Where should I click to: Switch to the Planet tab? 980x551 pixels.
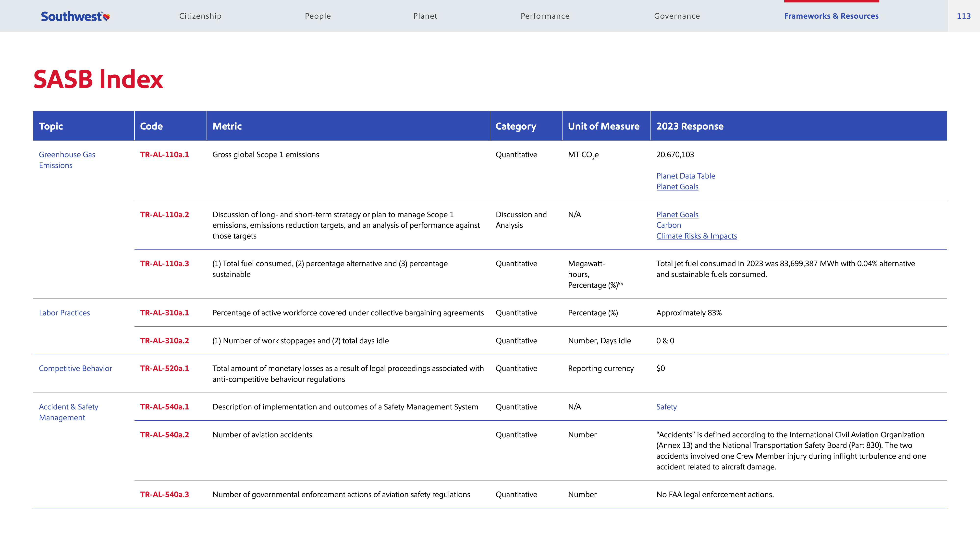(425, 16)
